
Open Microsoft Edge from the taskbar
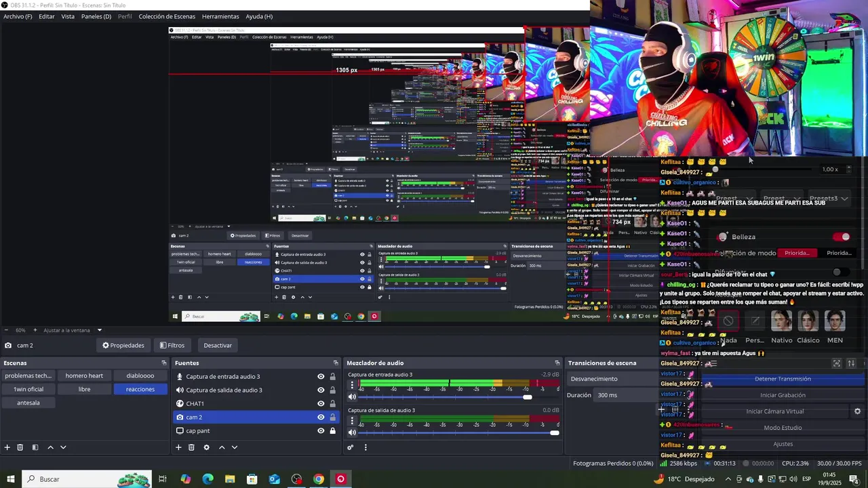[x=208, y=479]
